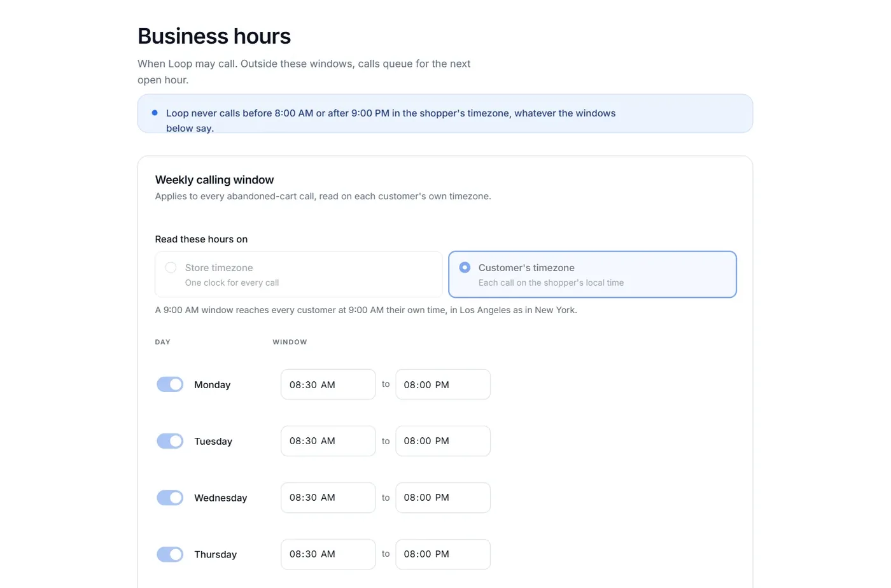Screen dimensions: 891x588
Task: Choose Customer's timezone radio option
Action: click(593, 274)
